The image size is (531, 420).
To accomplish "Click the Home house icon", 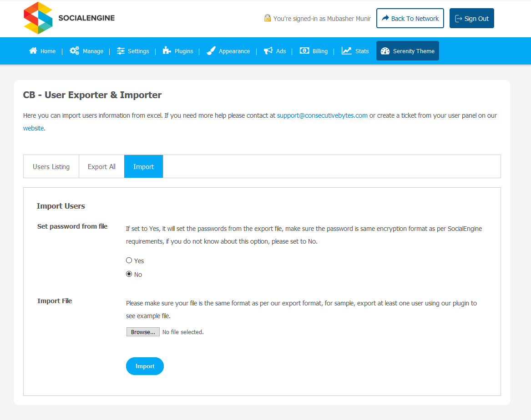I will point(33,51).
